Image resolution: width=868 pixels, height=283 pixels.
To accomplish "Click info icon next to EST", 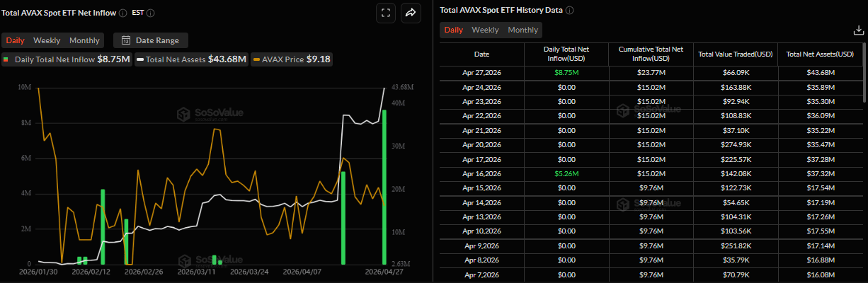I will (x=151, y=13).
